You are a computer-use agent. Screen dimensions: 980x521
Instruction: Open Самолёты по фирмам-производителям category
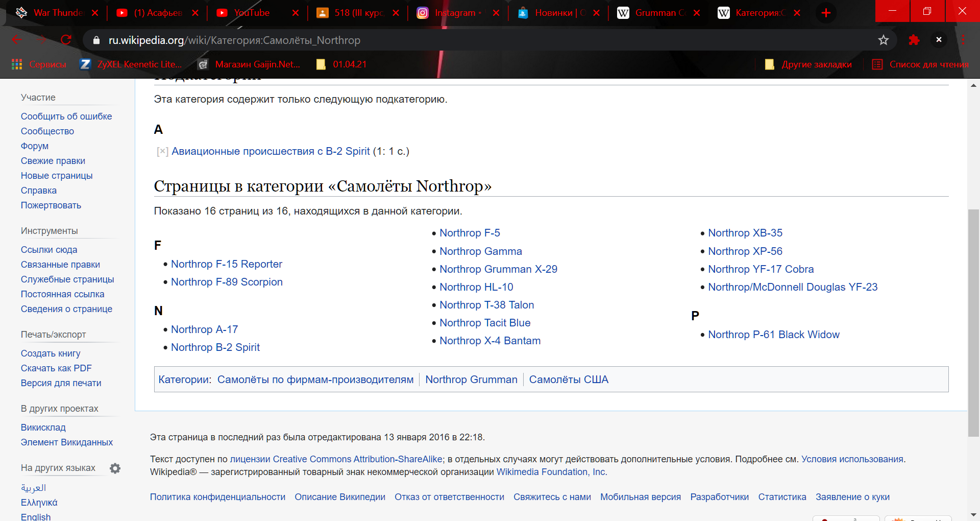click(x=315, y=380)
